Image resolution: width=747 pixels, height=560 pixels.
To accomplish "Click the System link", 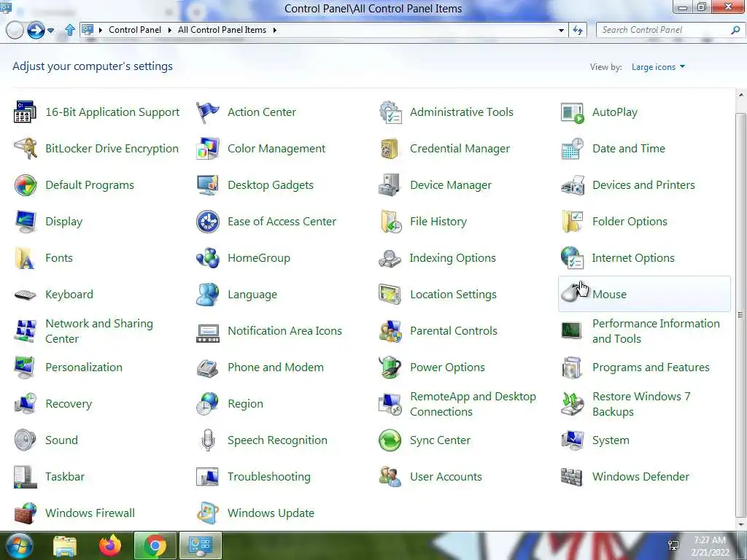I will 611,440.
